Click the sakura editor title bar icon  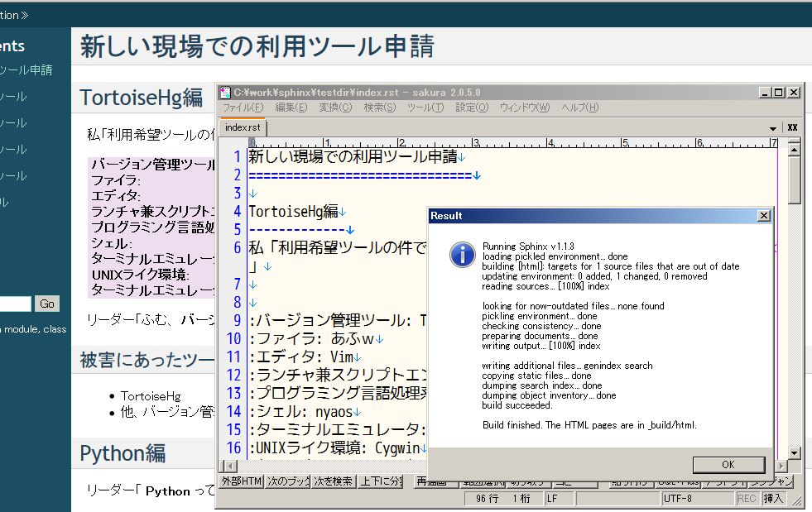pyautogui.click(x=225, y=93)
